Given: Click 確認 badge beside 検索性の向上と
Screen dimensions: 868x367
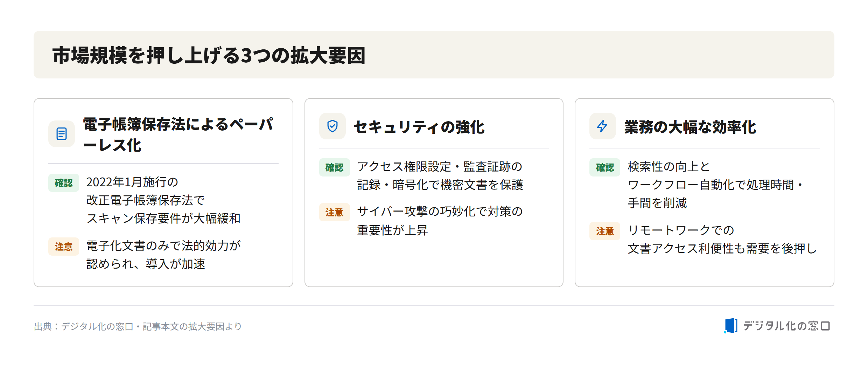Looking at the screenshot, I should point(605,167).
